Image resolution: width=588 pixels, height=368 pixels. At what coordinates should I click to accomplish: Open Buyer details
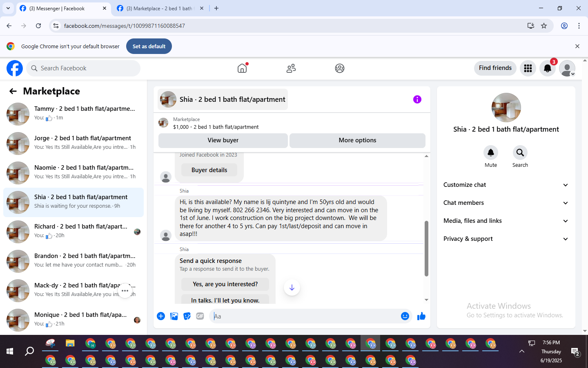(x=209, y=170)
